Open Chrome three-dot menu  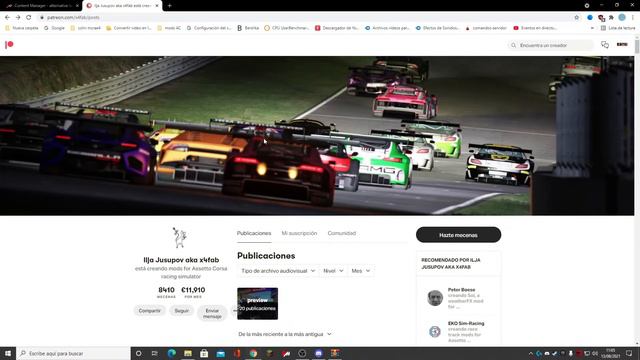click(633, 18)
